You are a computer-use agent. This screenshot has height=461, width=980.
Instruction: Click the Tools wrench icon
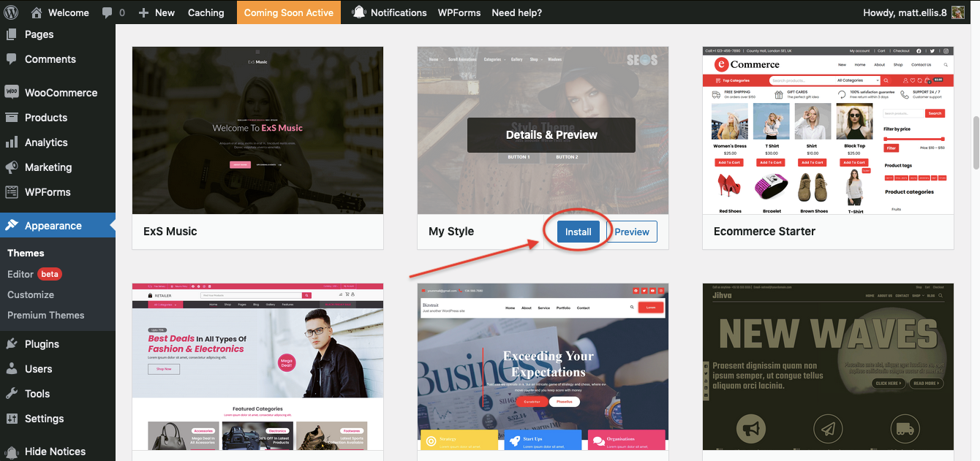coord(12,394)
